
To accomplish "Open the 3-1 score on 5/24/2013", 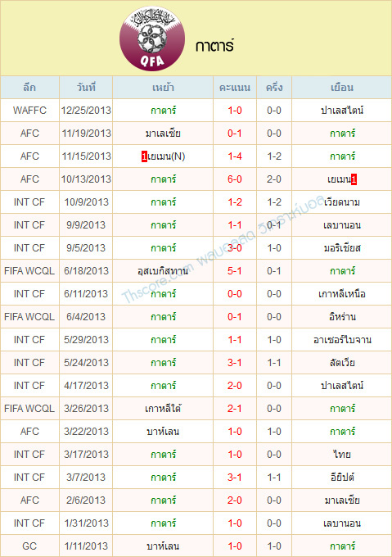I will pyautogui.click(x=235, y=362).
